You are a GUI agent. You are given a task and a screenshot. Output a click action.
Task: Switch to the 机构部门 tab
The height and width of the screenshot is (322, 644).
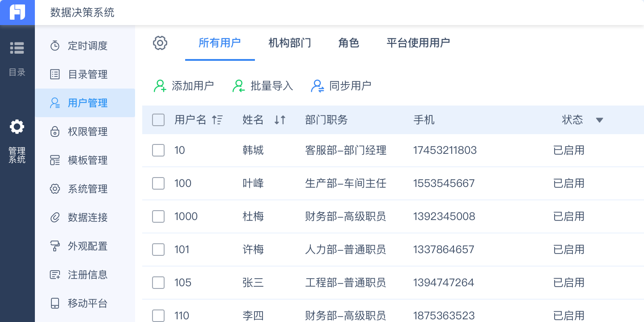click(289, 43)
